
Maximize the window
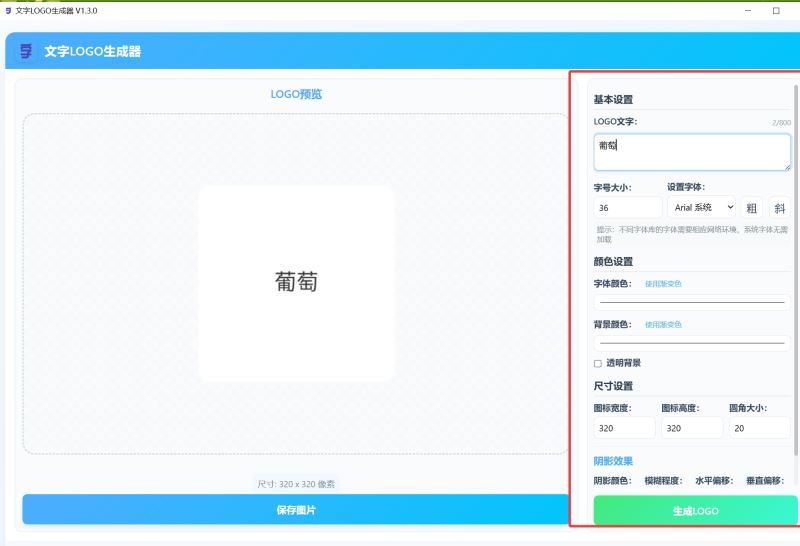[776, 11]
